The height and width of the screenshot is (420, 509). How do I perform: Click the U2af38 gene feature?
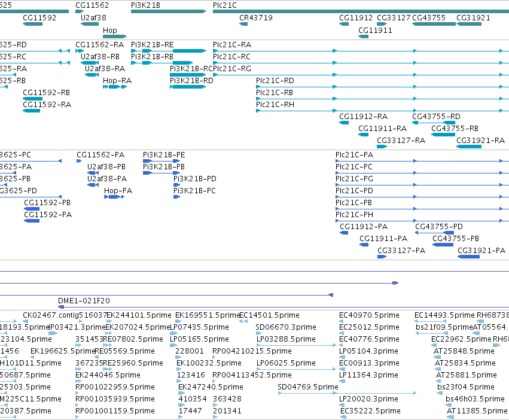point(90,24)
